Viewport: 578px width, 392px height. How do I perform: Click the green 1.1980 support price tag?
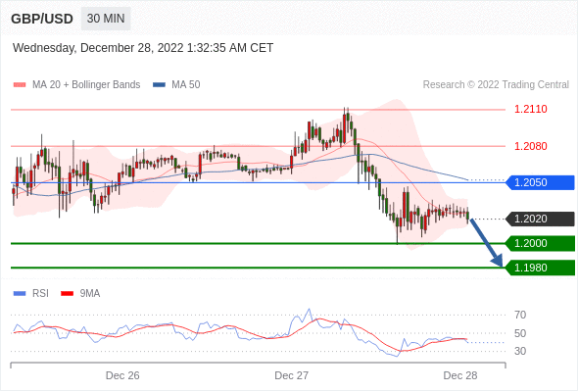click(540, 268)
